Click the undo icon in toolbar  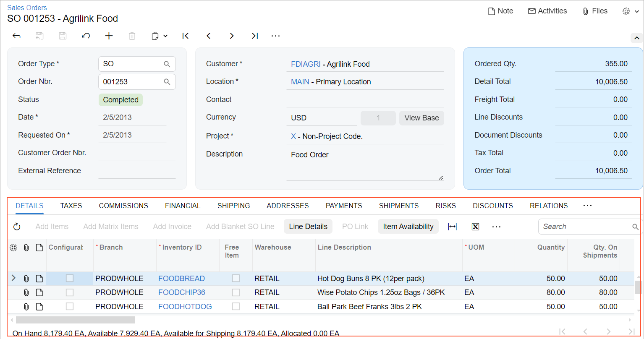click(x=86, y=36)
